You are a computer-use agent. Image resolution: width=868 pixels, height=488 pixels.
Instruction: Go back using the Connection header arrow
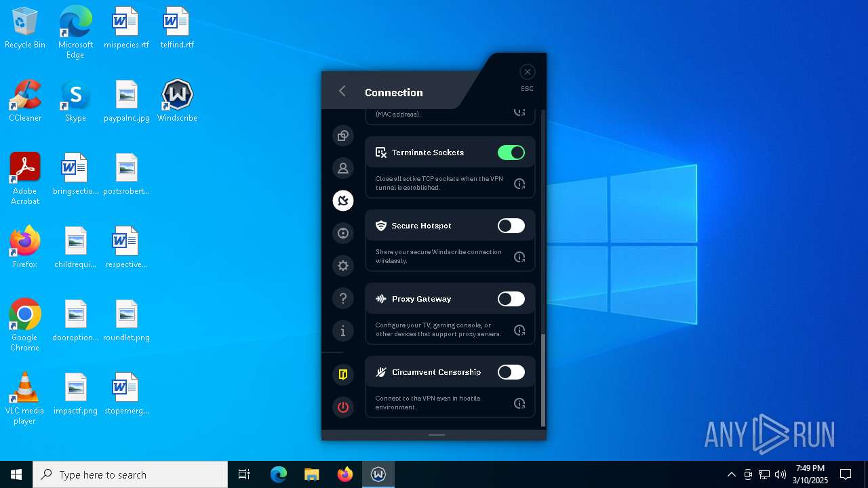coord(342,91)
